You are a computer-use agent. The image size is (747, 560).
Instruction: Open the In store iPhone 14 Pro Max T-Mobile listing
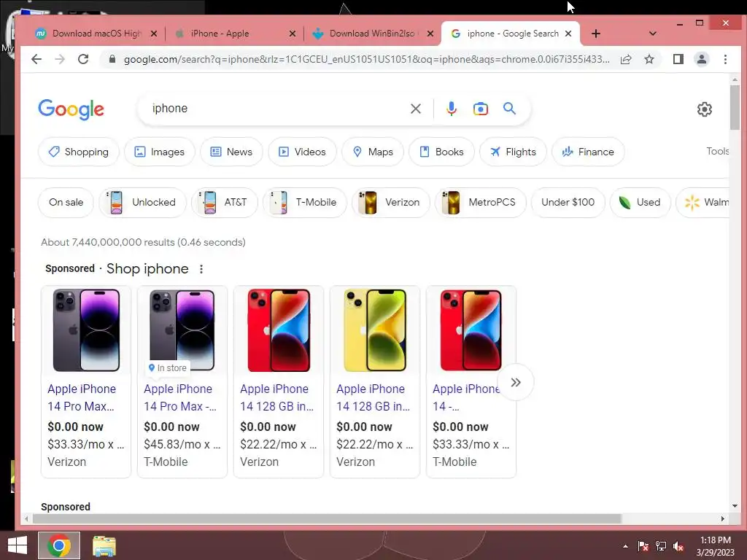tap(182, 382)
